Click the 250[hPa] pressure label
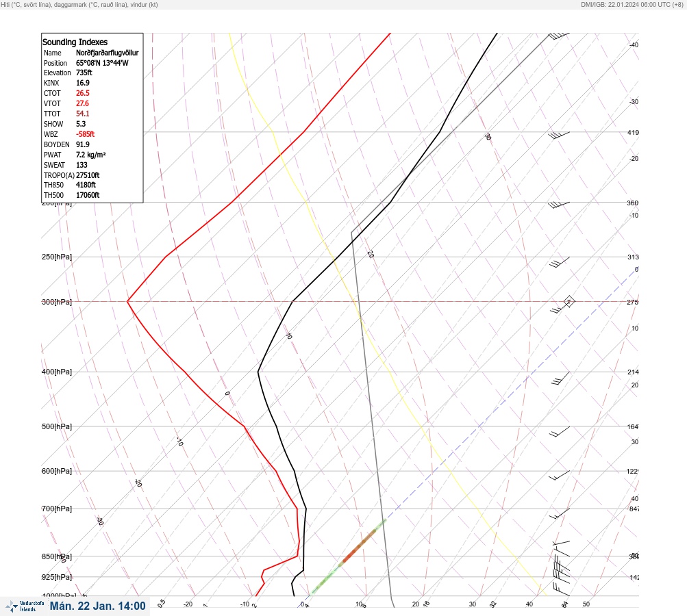This screenshot has width=687, height=616. (x=57, y=257)
